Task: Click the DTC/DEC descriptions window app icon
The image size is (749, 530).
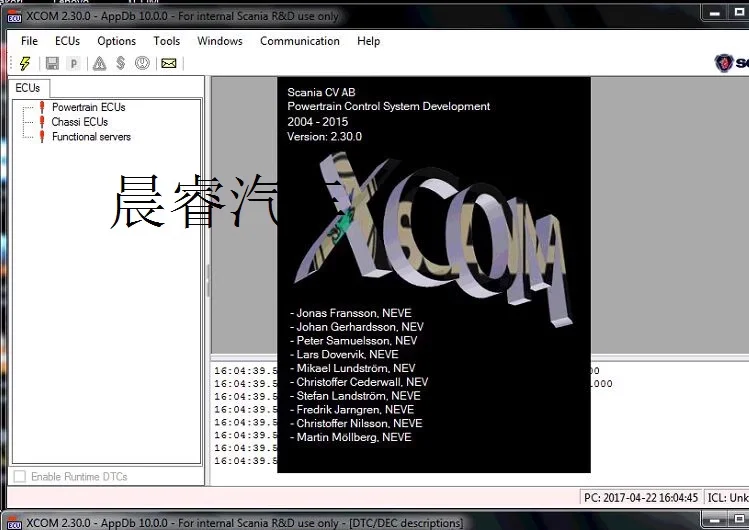Action: click(14, 524)
